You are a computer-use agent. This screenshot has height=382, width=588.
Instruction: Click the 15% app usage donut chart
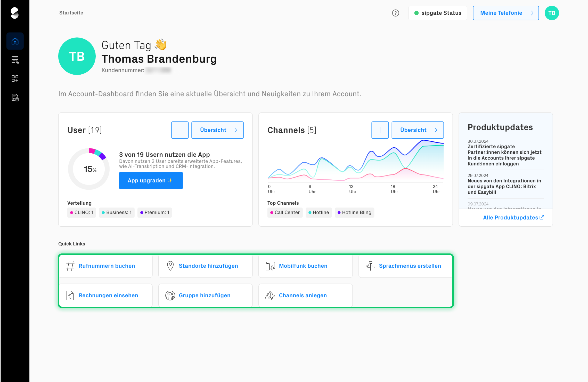[88, 169]
